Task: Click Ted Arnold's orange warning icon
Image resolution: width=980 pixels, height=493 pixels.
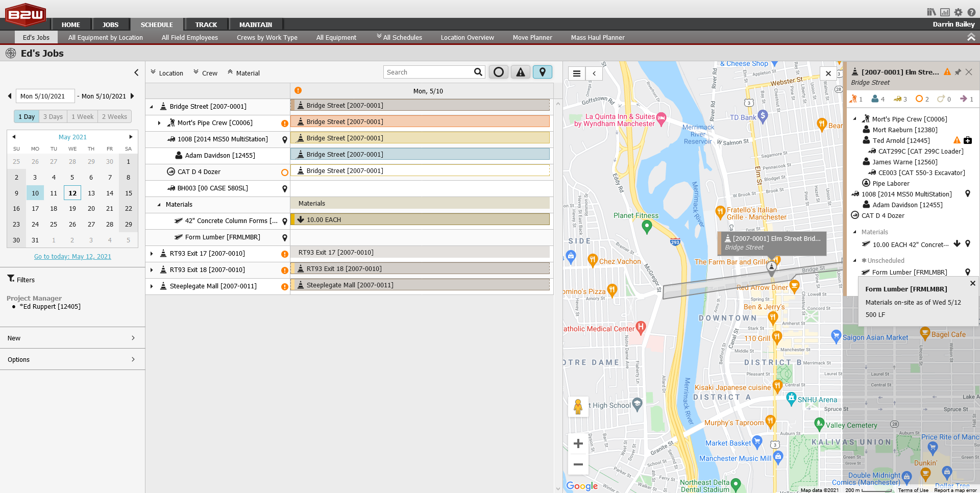Action: pos(957,140)
